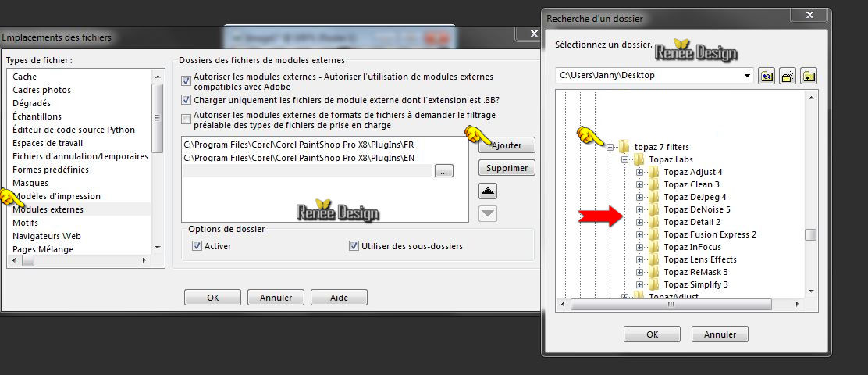868x375 pixels.
Task: Select the topaz 7 filters folder
Action: tap(661, 147)
